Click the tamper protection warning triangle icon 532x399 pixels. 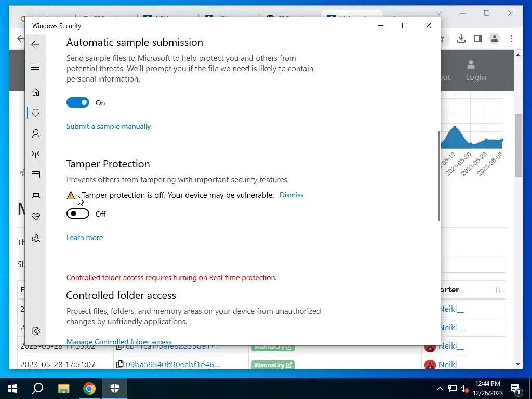point(71,195)
